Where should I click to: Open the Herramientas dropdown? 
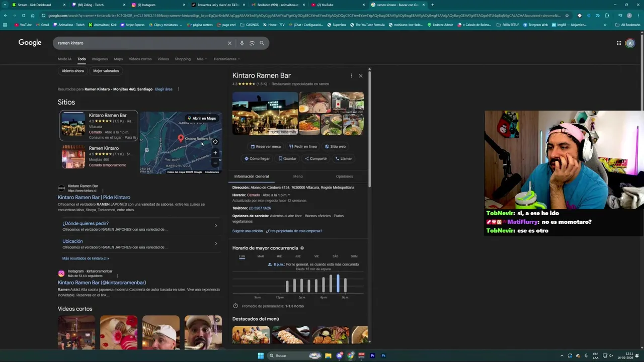click(227, 59)
